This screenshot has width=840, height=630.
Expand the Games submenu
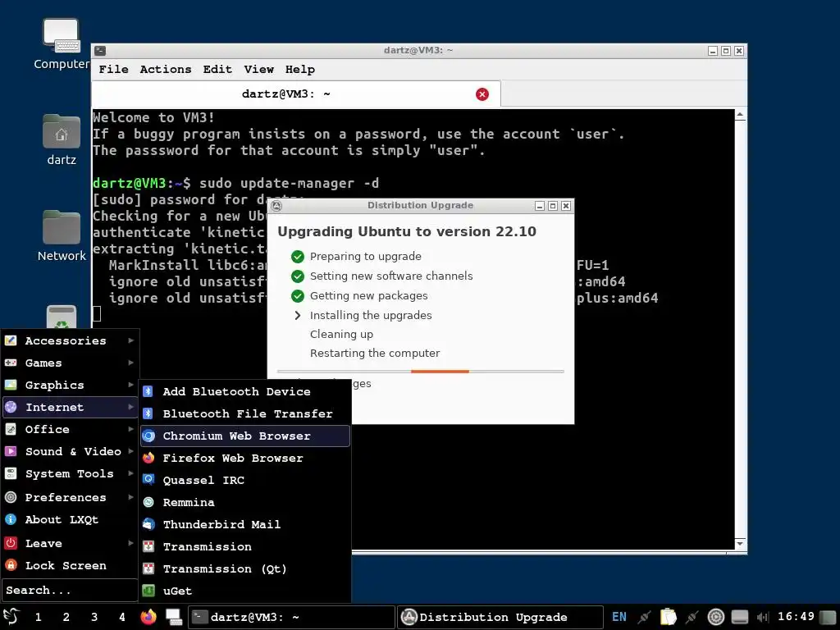click(71, 363)
